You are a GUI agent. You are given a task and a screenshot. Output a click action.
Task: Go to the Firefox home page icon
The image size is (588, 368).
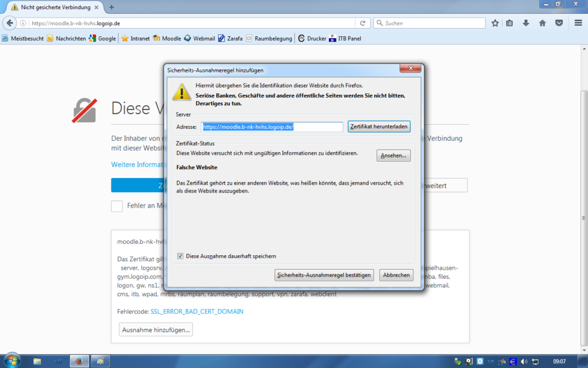point(542,24)
